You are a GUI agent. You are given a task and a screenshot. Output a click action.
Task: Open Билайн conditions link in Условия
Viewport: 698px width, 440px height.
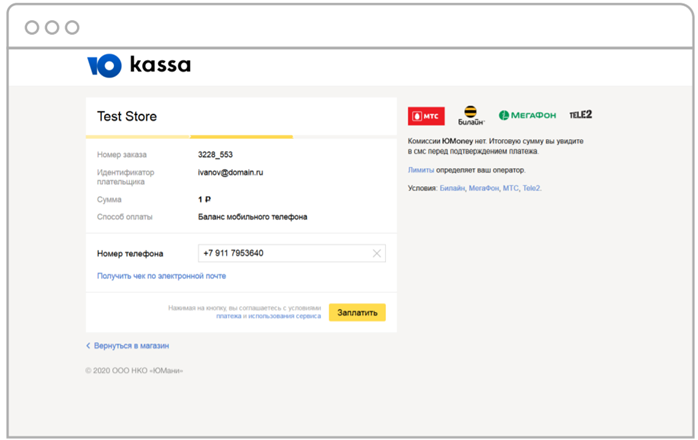[452, 188]
